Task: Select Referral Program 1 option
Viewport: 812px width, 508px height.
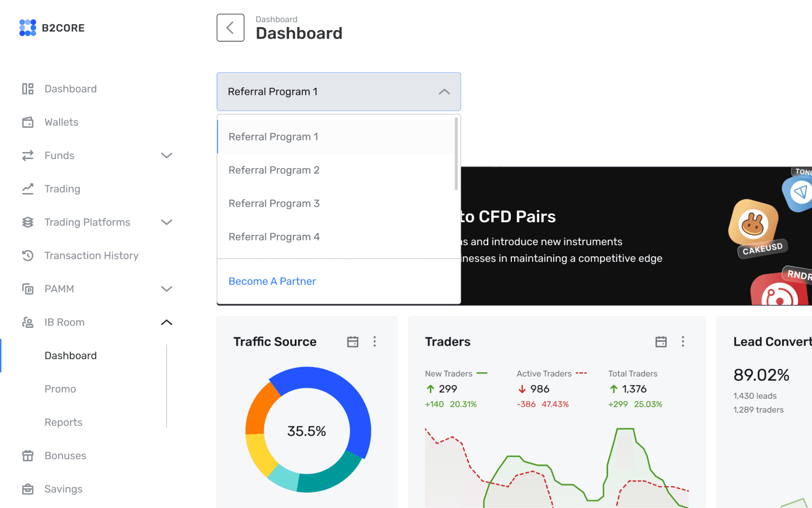Action: click(x=336, y=137)
